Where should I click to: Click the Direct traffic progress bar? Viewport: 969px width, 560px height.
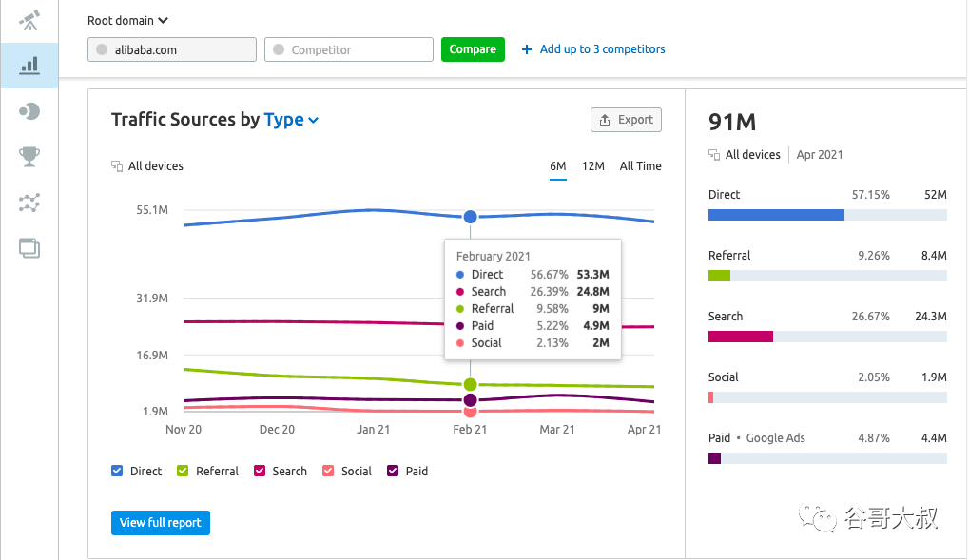point(826,215)
